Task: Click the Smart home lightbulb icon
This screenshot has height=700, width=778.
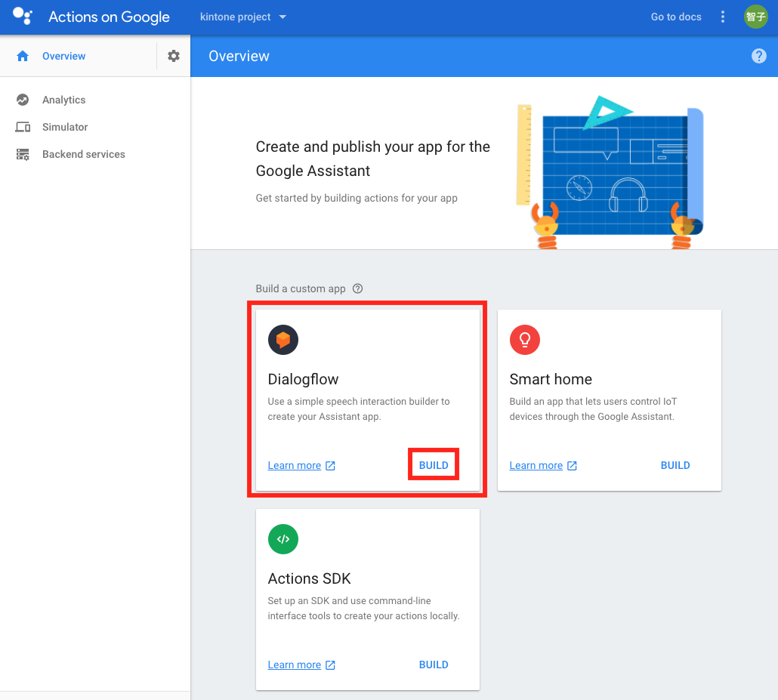Action: [524, 340]
